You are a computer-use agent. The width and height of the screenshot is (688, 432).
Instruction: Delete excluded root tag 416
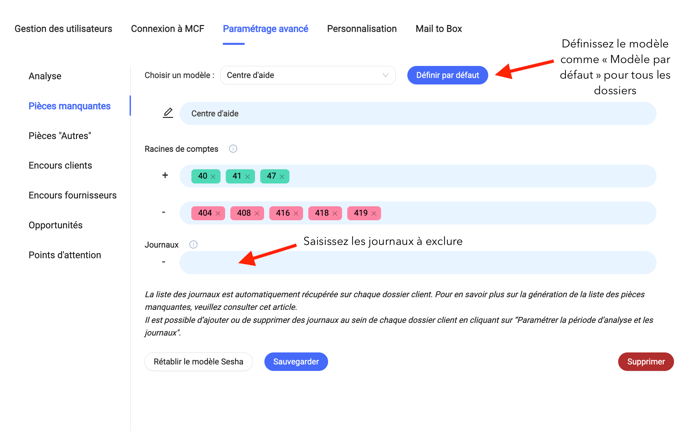[x=296, y=214]
